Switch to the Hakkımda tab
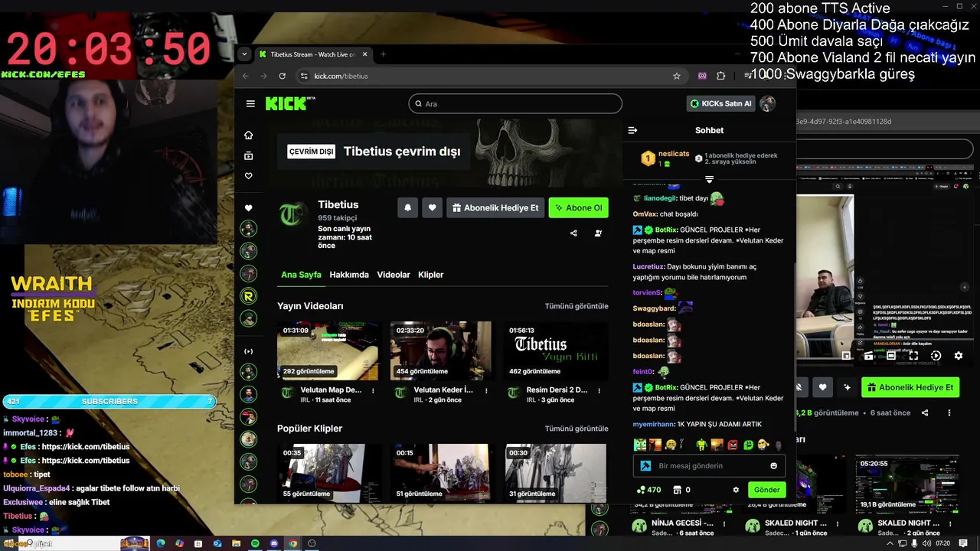 (x=349, y=275)
